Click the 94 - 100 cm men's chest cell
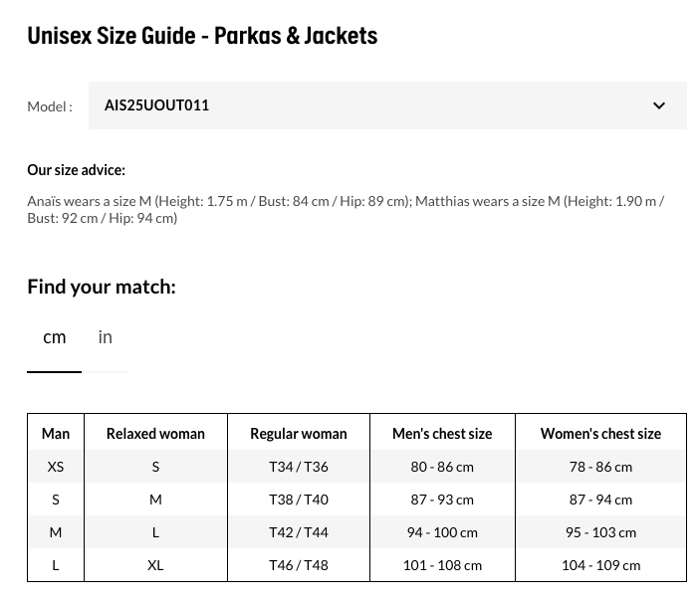This screenshot has height=602, width=700. [442, 532]
